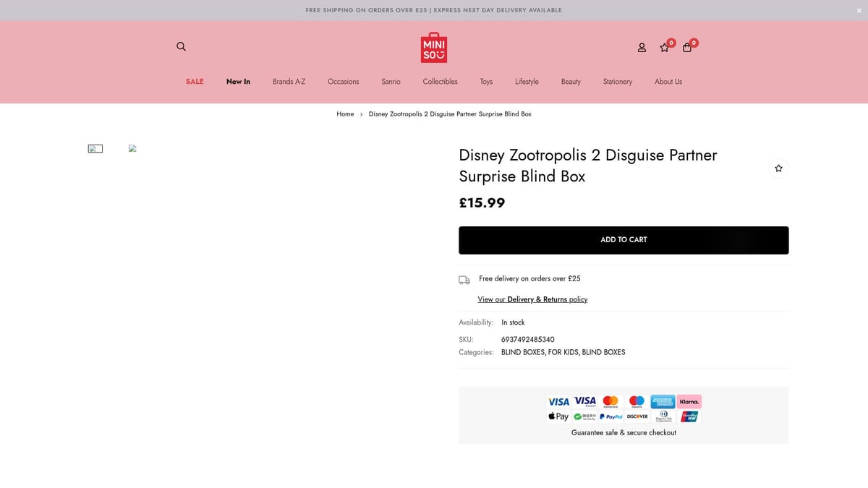Select the Klarna payment icon
Screen dimensions: 868x488
point(689,401)
